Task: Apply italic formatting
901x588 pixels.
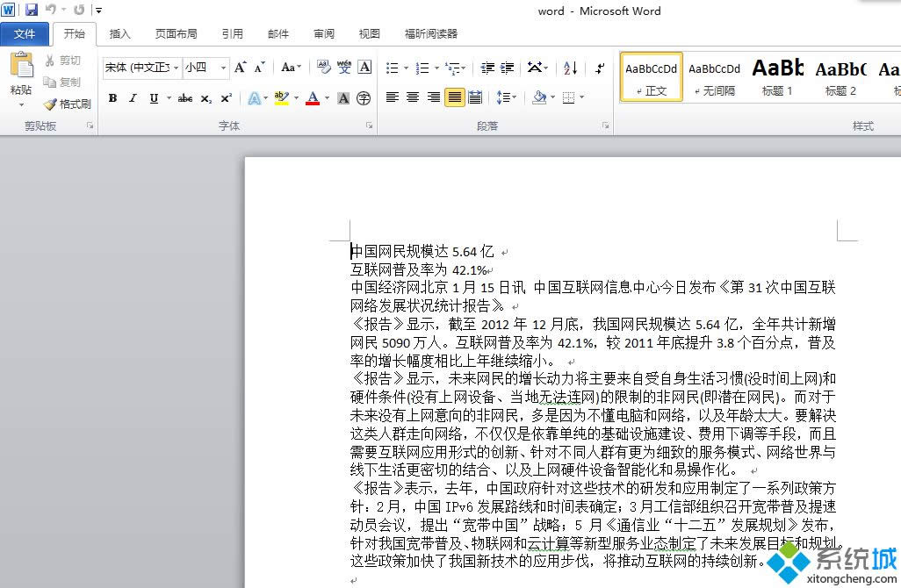Action: [x=132, y=97]
